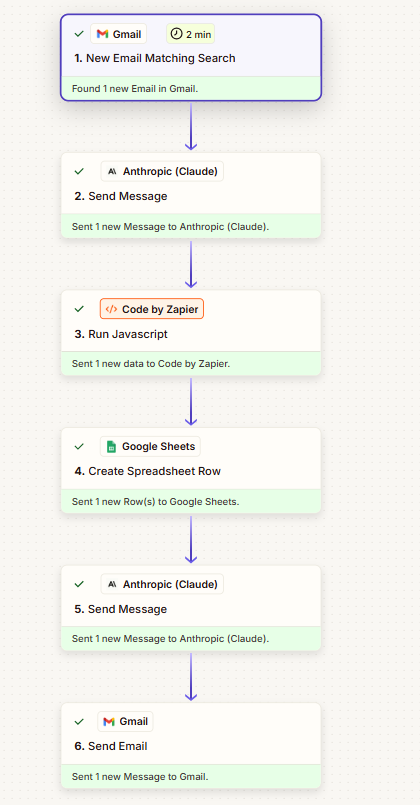Click the Gmail app badge in step 6

pyautogui.click(x=125, y=721)
